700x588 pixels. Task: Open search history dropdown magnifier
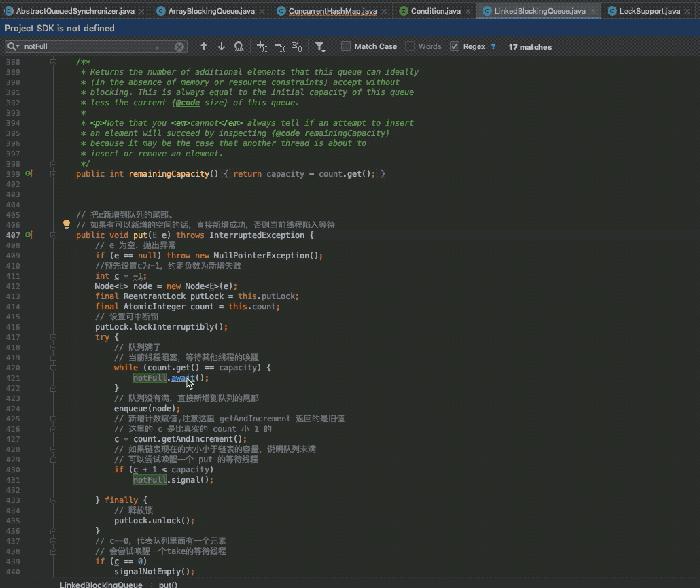(x=14, y=47)
